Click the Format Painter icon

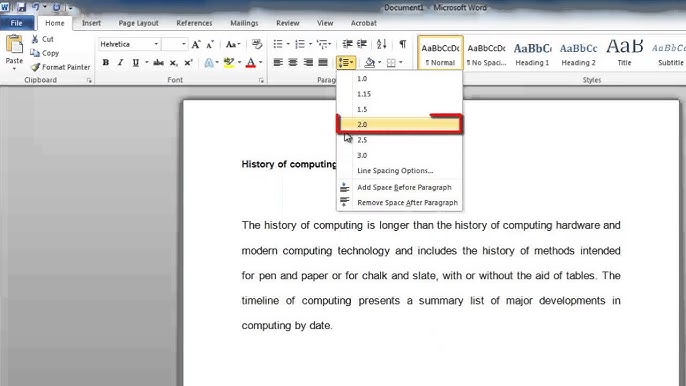click(x=35, y=67)
